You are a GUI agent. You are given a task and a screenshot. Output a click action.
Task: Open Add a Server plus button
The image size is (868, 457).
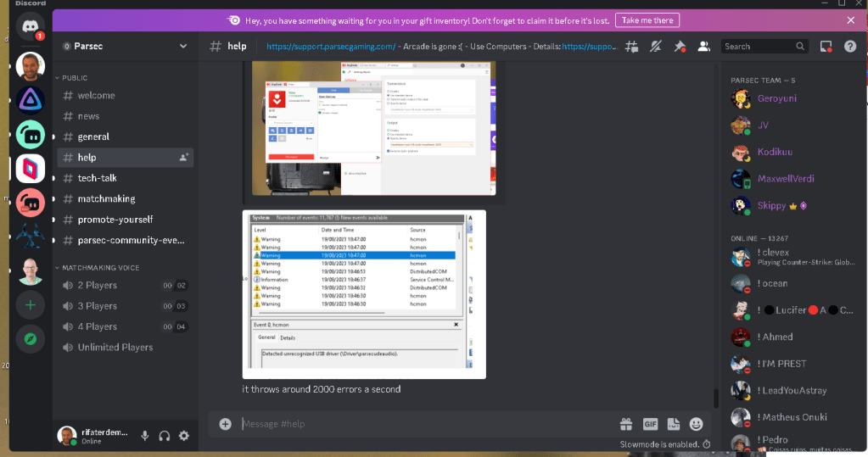pos(30,305)
